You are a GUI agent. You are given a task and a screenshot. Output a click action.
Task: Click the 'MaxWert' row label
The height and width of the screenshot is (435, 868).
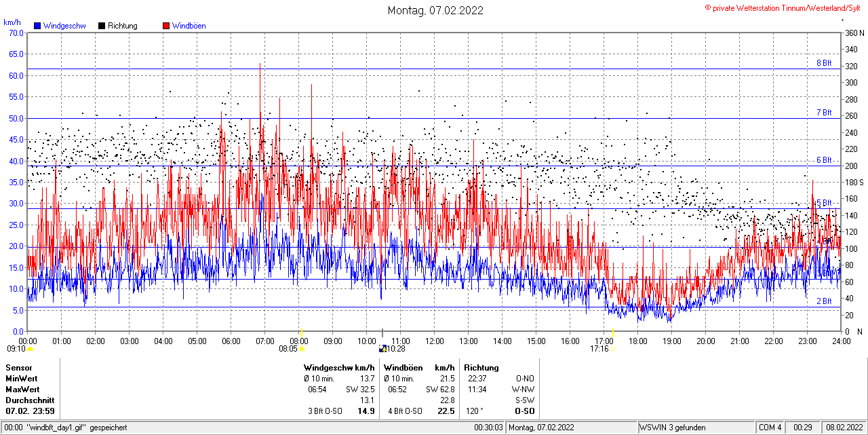(22, 389)
